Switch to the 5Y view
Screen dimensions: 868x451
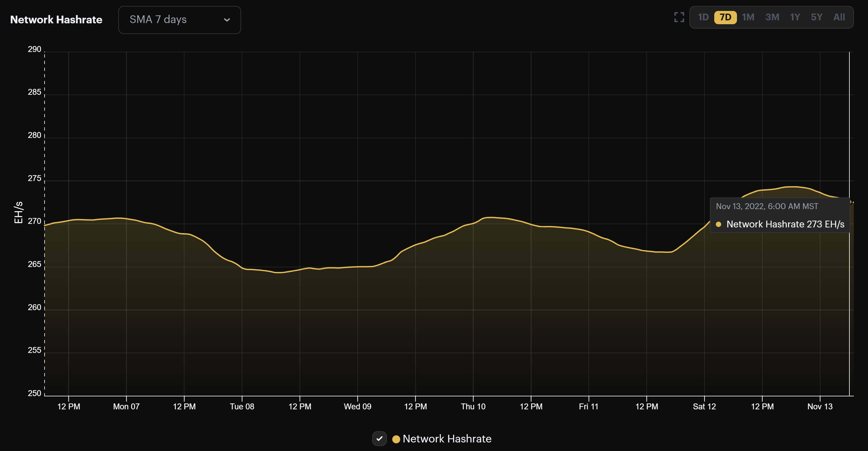pyautogui.click(x=817, y=17)
